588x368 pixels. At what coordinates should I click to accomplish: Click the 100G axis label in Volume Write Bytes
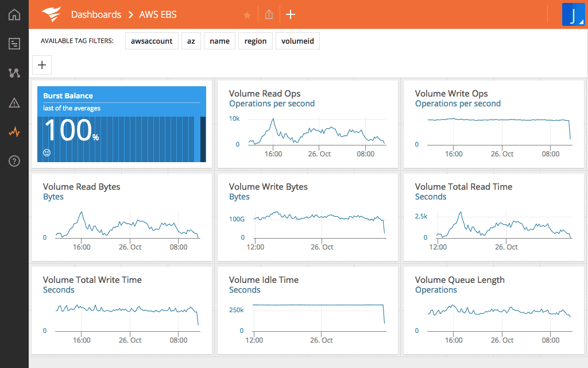237,219
